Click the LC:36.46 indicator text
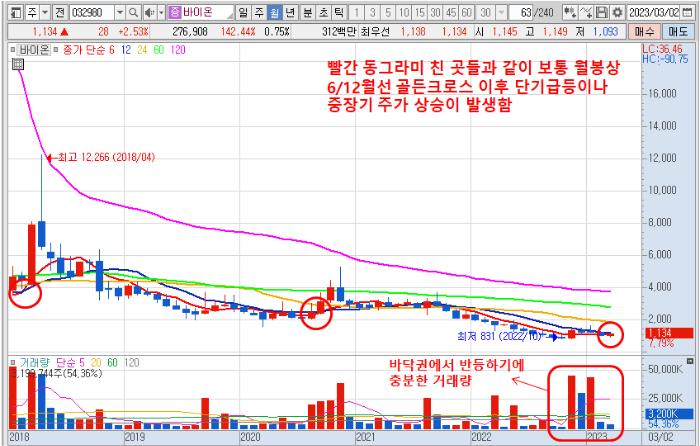 click(x=662, y=49)
